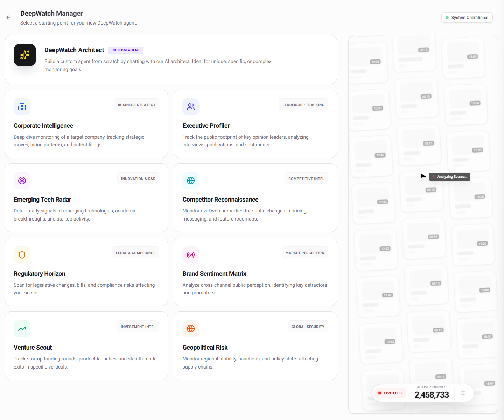
Task: Click the Emerging Tech Radar icon
Action: [x=22, y=181]
